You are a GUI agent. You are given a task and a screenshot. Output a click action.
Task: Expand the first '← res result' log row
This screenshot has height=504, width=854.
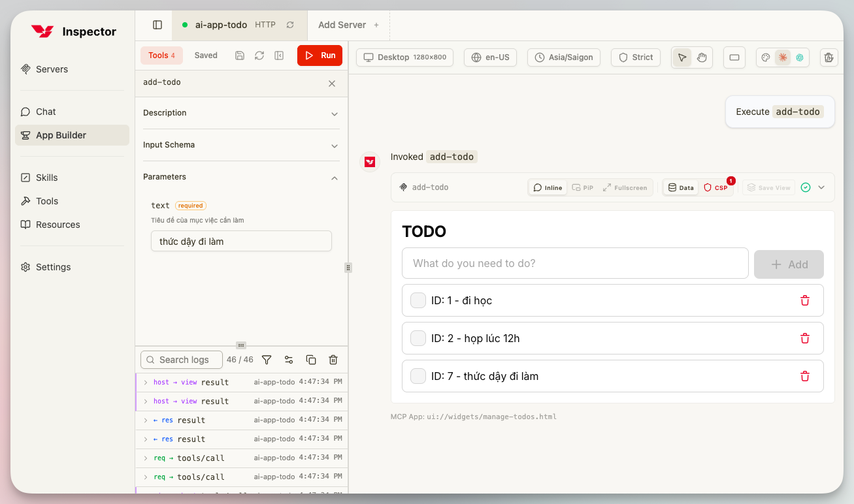tap(242, 420)
